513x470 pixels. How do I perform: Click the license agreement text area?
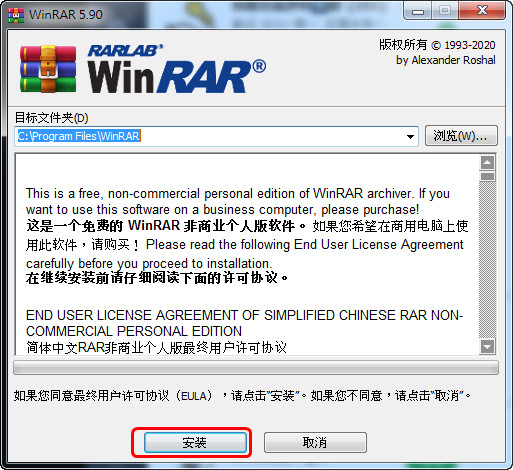pos(247,255)
